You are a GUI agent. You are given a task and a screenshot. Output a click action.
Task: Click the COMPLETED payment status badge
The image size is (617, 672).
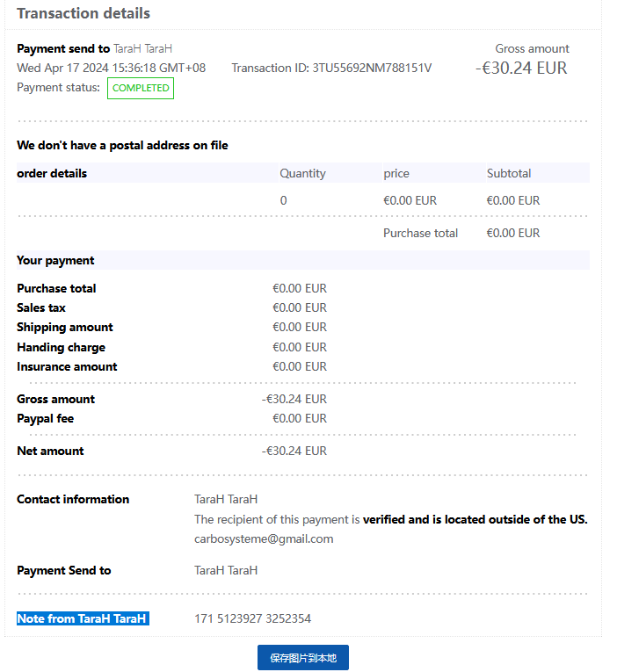point(141,88)
